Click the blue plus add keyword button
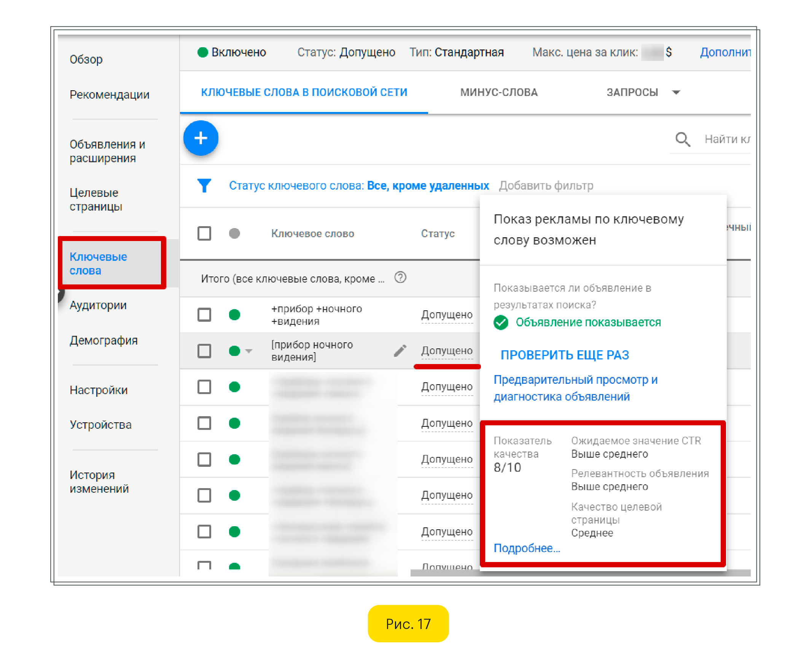Viewport: 812px width, 669px height. pyautogui.click(x=201, y=138)
